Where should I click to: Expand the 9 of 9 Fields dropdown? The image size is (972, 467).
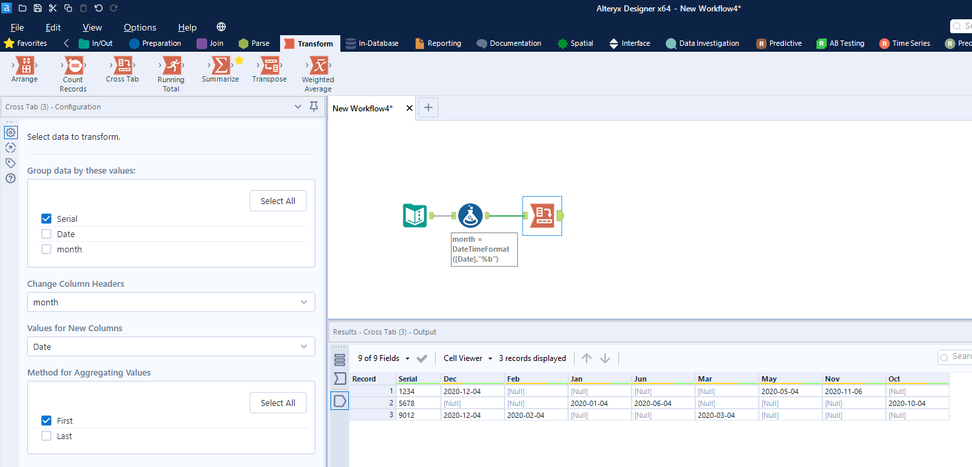coord(384,358)
